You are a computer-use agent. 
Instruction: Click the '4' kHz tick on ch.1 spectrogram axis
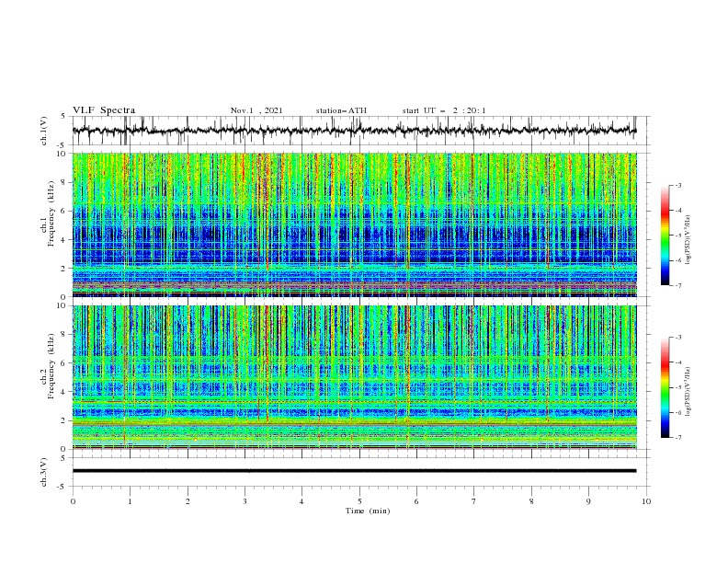[x=64, y=240]
